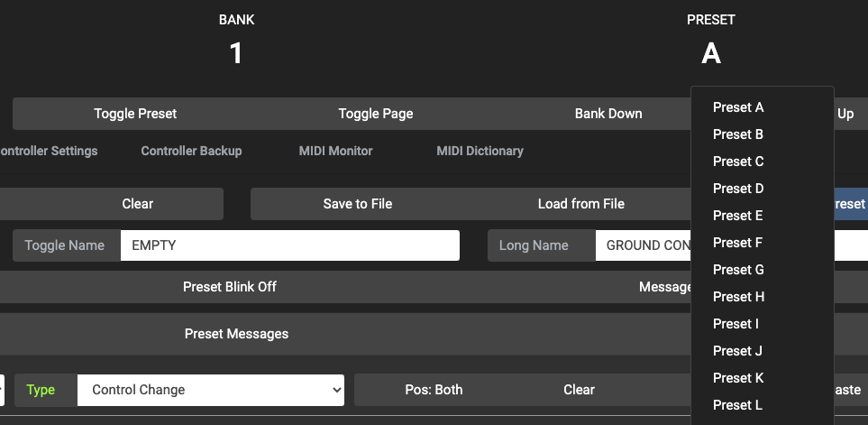Click the Toggle Preset button
This screenshot has width=868, height=425.
(135, 114)
